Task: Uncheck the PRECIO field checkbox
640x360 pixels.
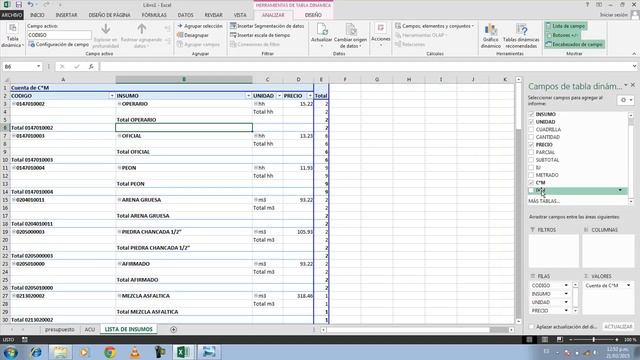Action: (531, 144)
